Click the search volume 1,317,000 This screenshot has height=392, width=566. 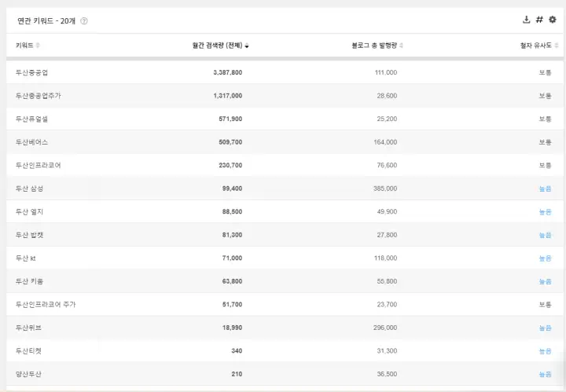coord(228,96)
